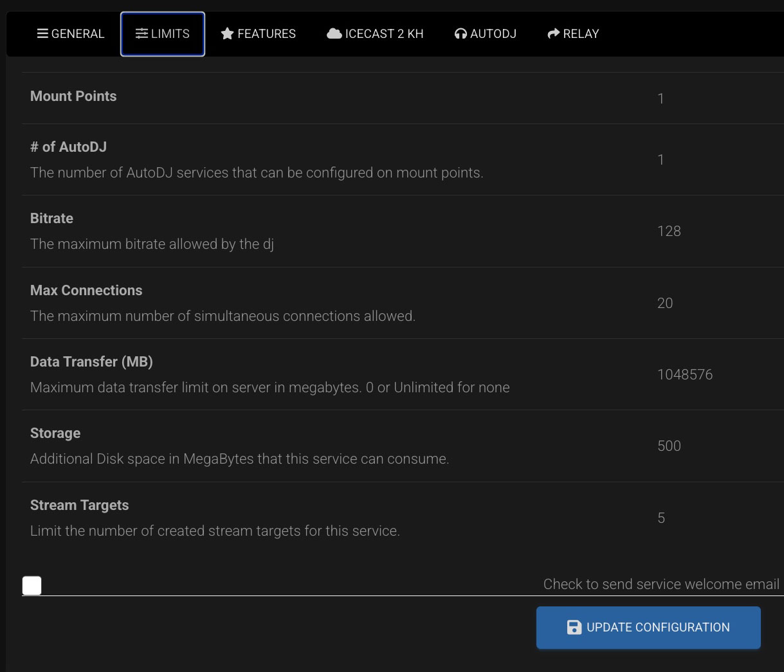Open the Features tab

[258, 33]
